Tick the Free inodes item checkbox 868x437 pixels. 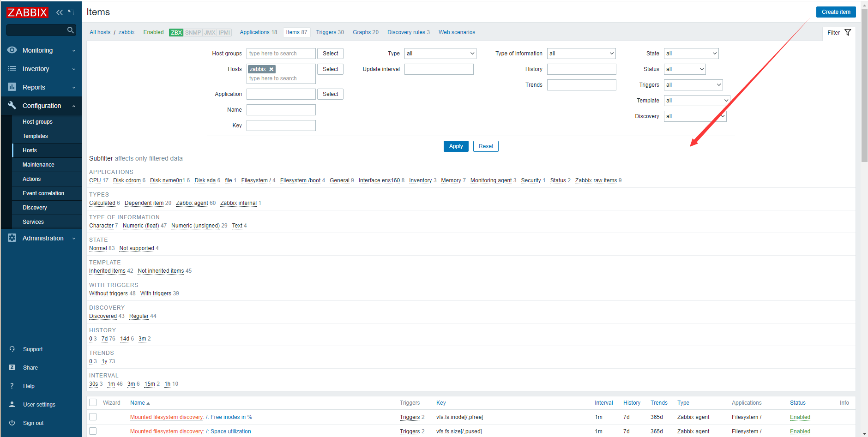click(x=93, y=417)
